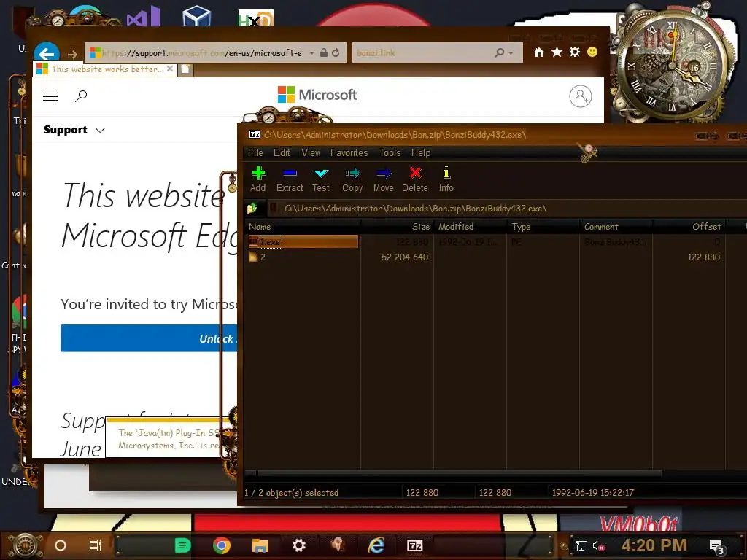Click Internet Explorer icon on taskbar
Viewport: 747px width, 560px height.
click(x=376, y=545)
